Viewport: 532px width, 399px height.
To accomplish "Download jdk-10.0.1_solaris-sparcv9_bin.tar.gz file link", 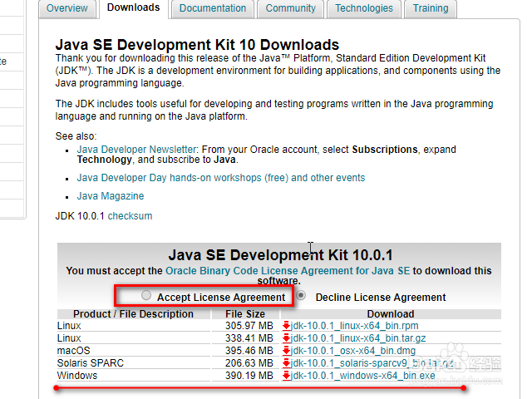I will pyautogui.click(x=372, y=363).
